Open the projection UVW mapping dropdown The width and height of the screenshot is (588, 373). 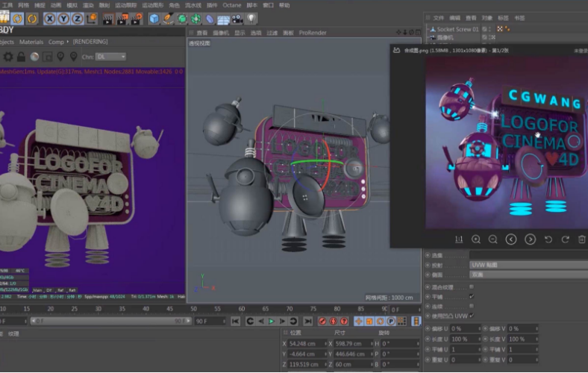[528, 265]
